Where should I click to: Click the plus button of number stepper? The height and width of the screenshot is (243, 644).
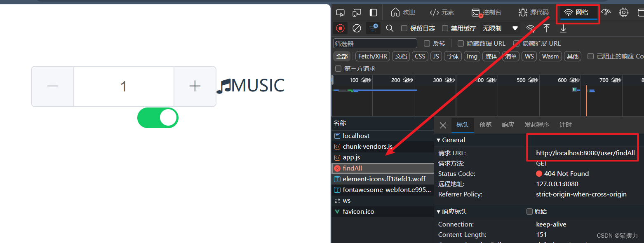pos(195,86)
